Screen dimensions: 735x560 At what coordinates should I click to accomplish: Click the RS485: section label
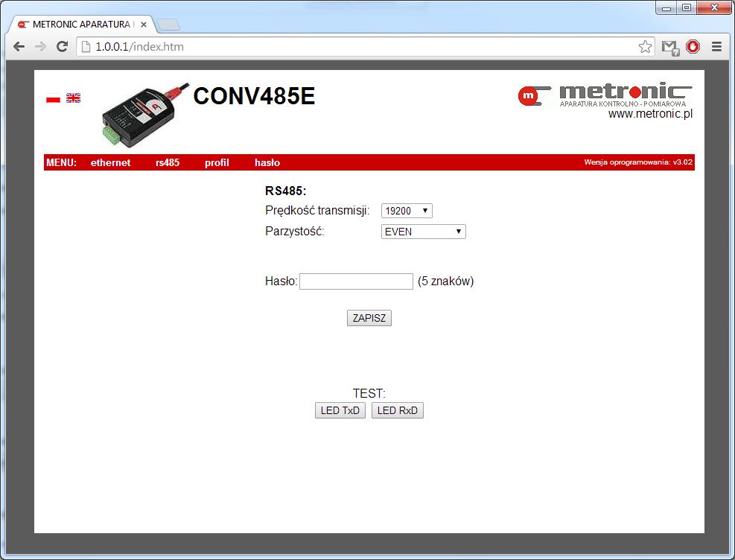[x=285, y=191]
